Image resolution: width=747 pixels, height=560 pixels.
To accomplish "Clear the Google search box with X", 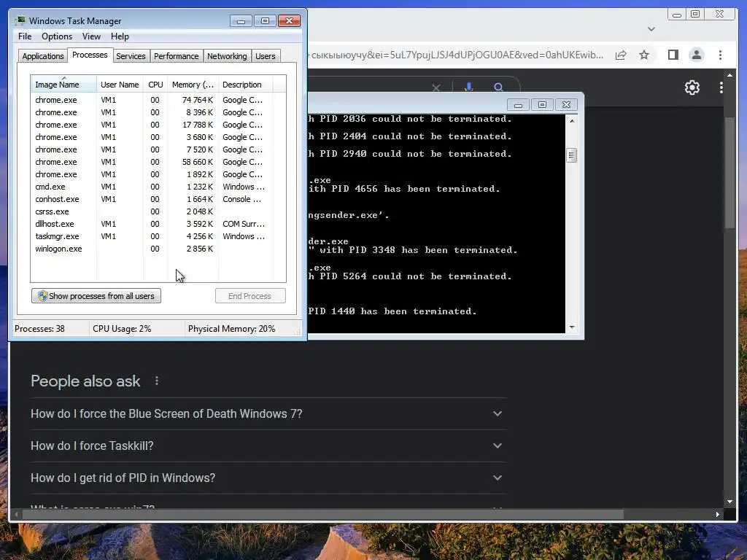I will pyautogui.click(x=436, y=87).
